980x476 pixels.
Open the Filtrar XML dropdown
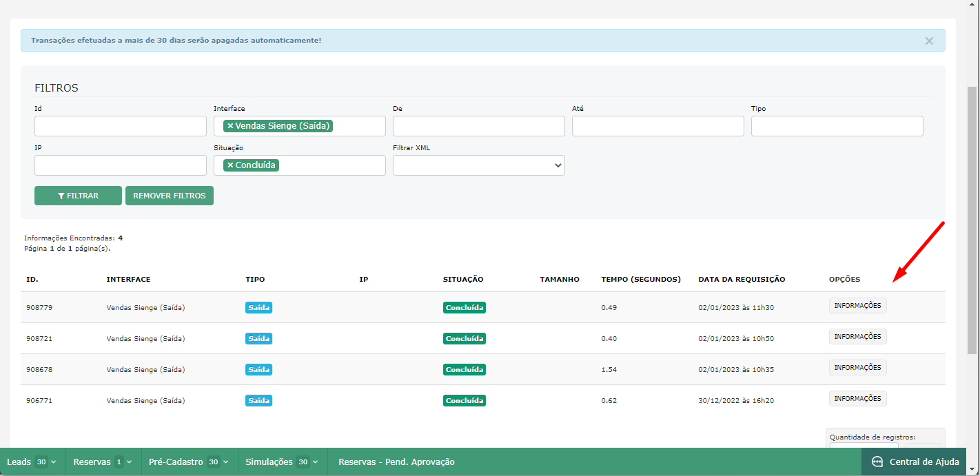(x=479, y=165)
